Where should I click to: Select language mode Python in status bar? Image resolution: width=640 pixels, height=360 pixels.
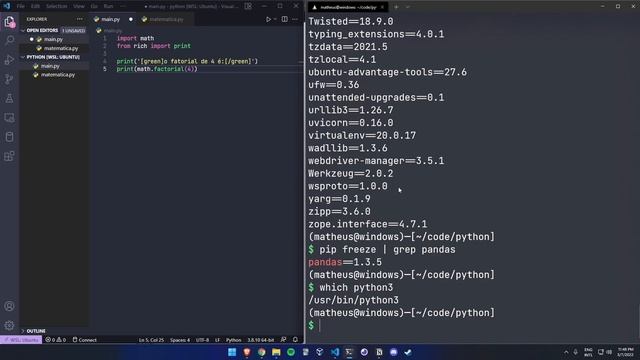[233, 340]
